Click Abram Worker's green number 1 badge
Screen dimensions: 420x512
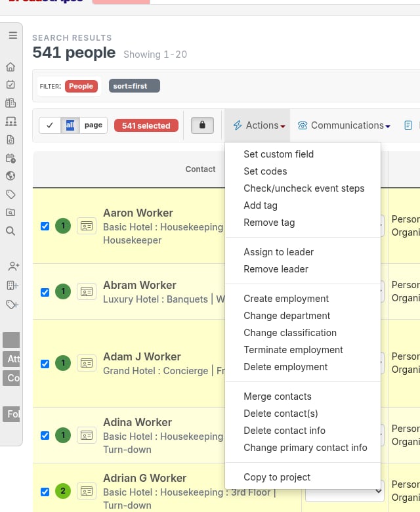[x=63, y=291]
